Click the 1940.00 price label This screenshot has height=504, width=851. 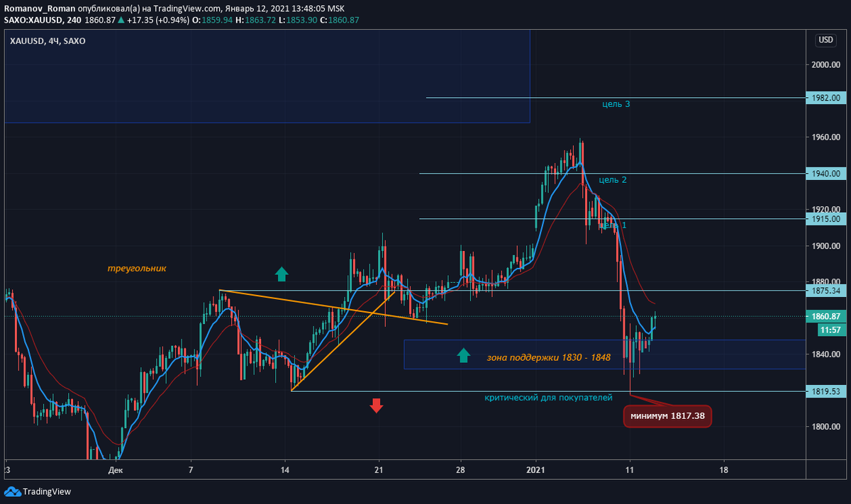[x=826, y=174]
